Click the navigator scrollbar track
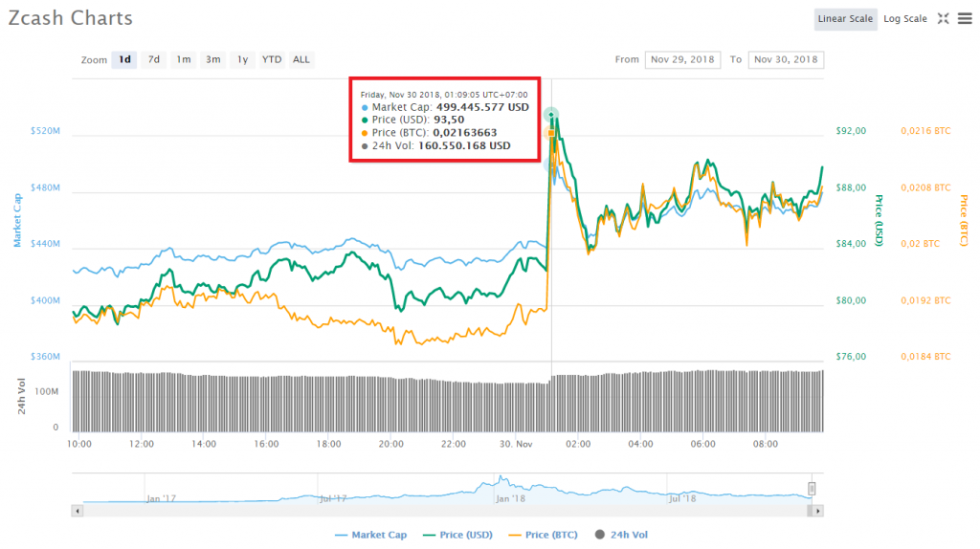The width and height of the screenshot is (980, 549). [x=445, y=511]
